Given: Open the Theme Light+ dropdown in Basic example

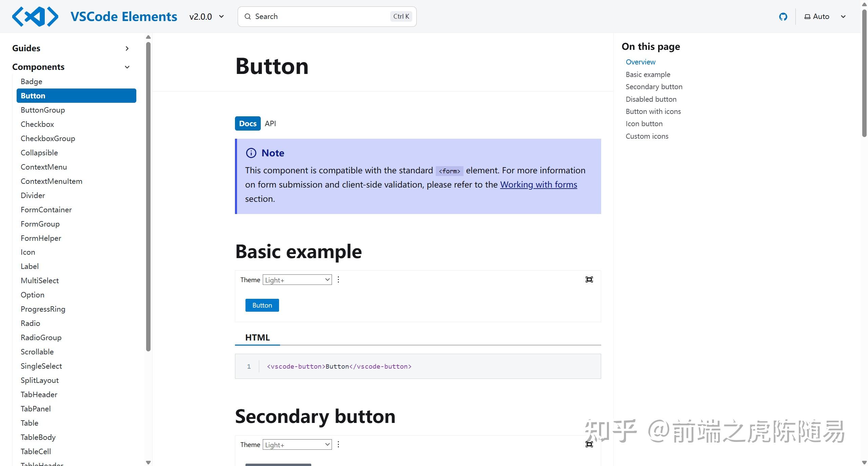Looking at the screenshot, I should click(297, 279).
